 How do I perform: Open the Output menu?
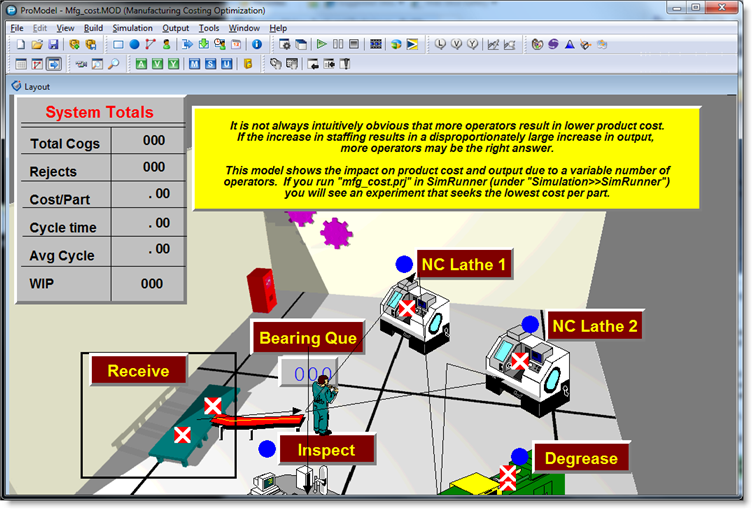tap(175, 28)
